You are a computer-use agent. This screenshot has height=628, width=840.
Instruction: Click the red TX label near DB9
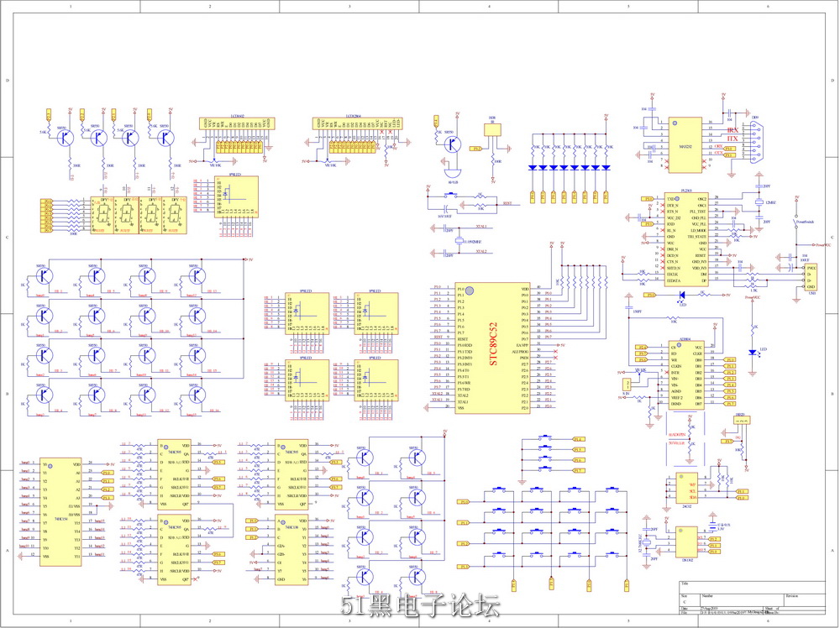point(732,139)
